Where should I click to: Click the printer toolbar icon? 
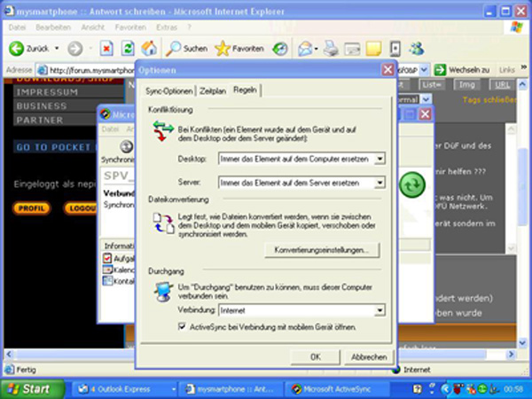pos(331,49)
